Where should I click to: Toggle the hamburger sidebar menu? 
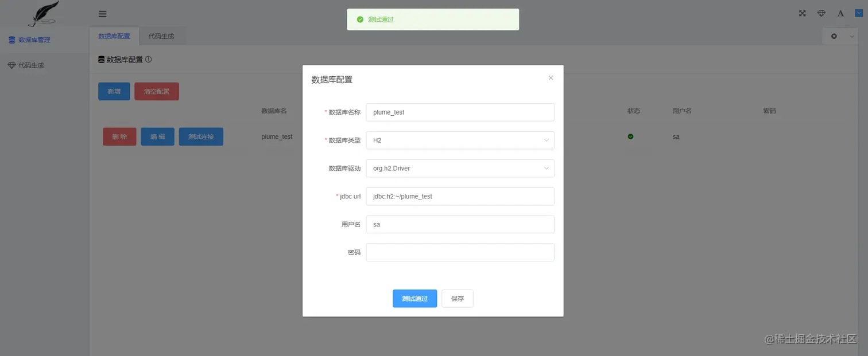[x=102, y=14]
